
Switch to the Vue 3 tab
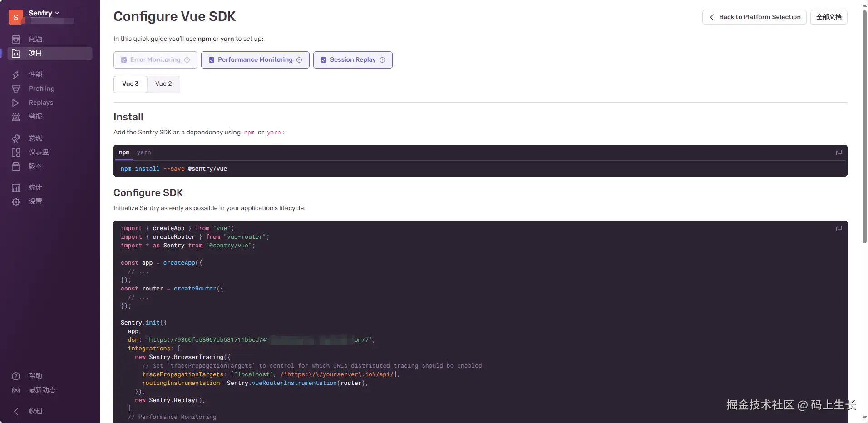coord(130,84)
